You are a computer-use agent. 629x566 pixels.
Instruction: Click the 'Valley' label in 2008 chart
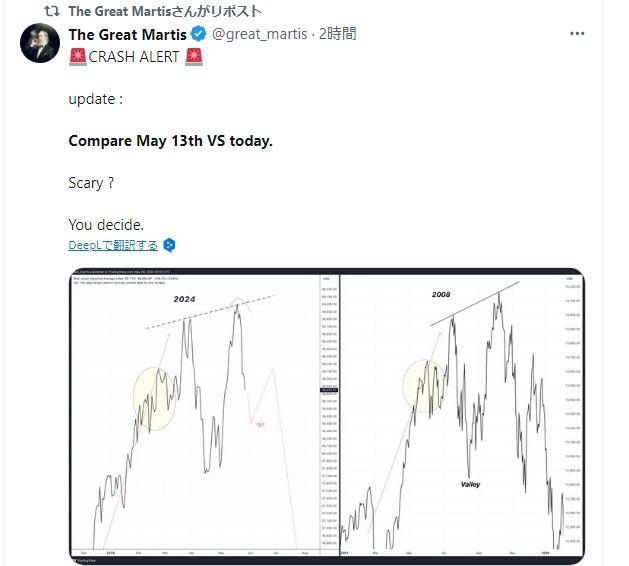471,483
